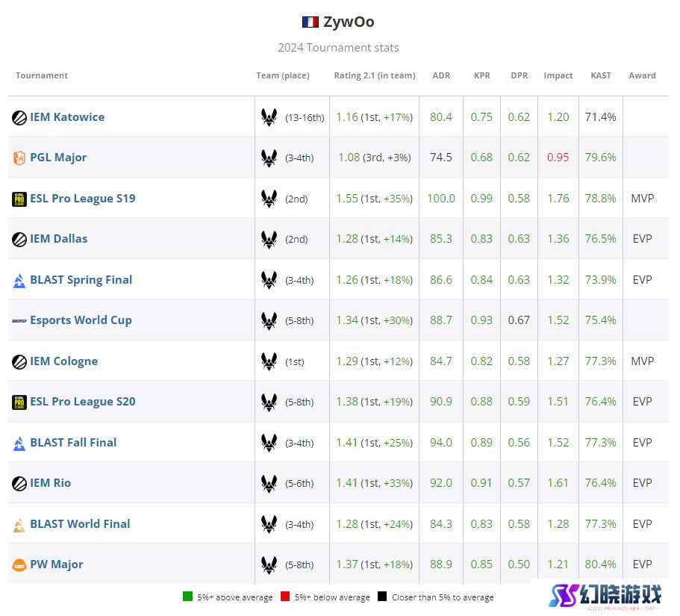Click the DPR column header
The height and width of the screenshot is (616, 680).
pyautogui.click(x=519, y=75)
